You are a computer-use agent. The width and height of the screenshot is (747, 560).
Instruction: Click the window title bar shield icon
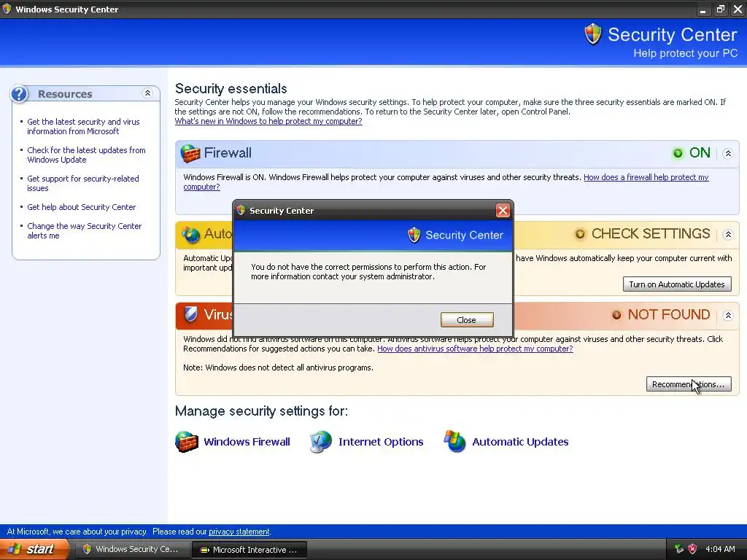(7, 9)
